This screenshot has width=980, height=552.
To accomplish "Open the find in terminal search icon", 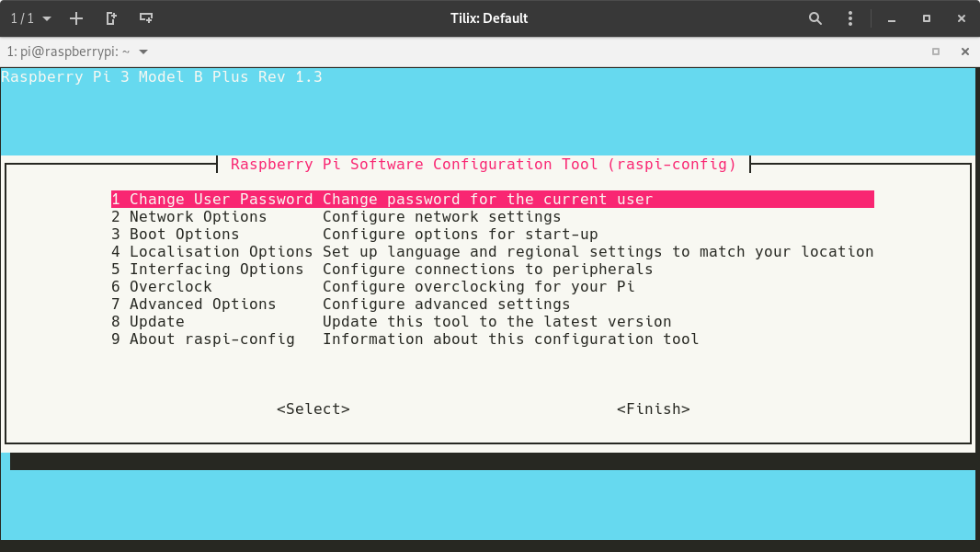I will 815,18.
